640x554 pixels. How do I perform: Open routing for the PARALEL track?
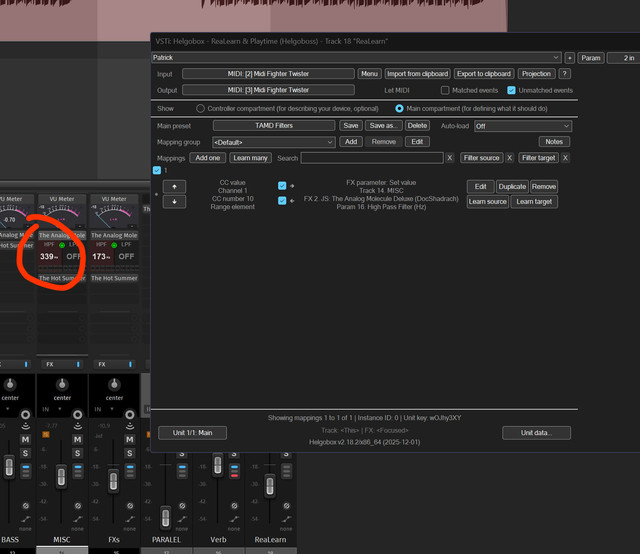[x=182, y=471]
